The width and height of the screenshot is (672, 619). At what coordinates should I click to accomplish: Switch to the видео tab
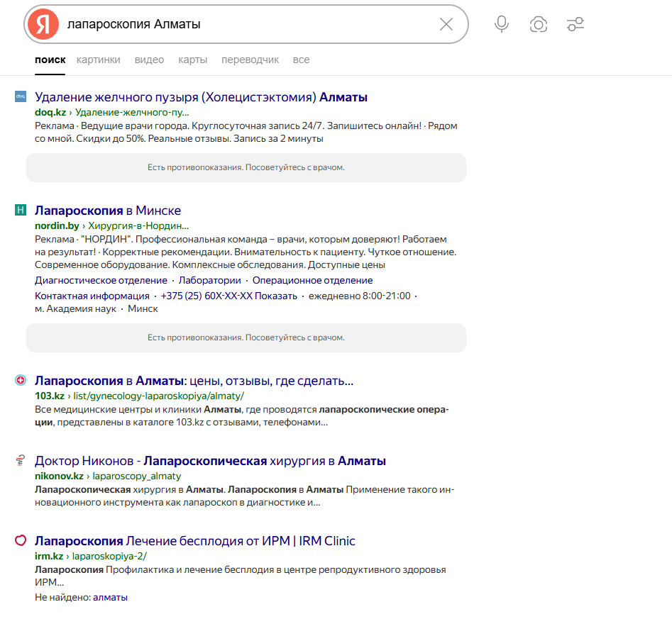pyautogui.click(x=149, y=60)
